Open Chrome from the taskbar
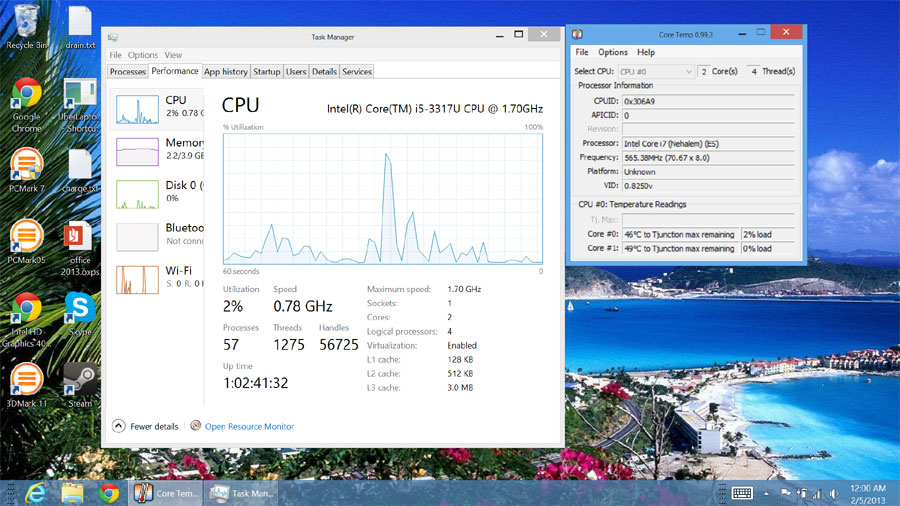Screen dimensions: 900x506 coord(109,493)
